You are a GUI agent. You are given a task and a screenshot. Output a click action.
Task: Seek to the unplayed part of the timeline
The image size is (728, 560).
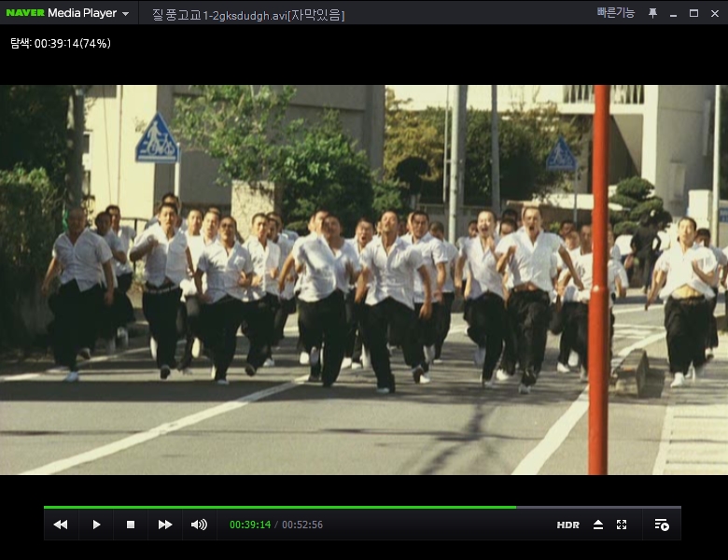pos(597,507)
